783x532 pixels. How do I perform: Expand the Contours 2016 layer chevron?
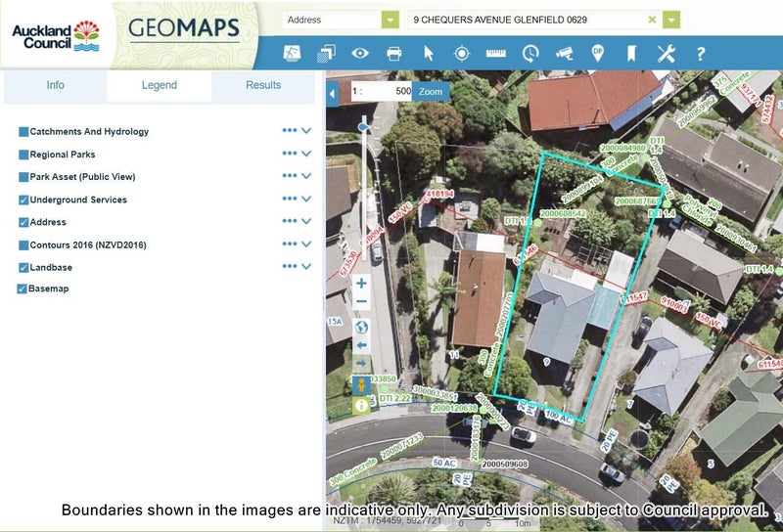coord(306,244)
